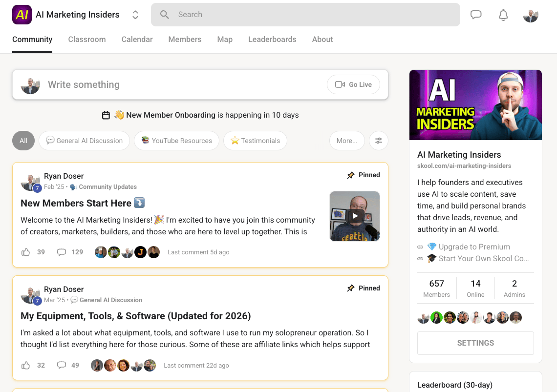
Task: Open the notifications bell
Action: [x=503, y=15]
